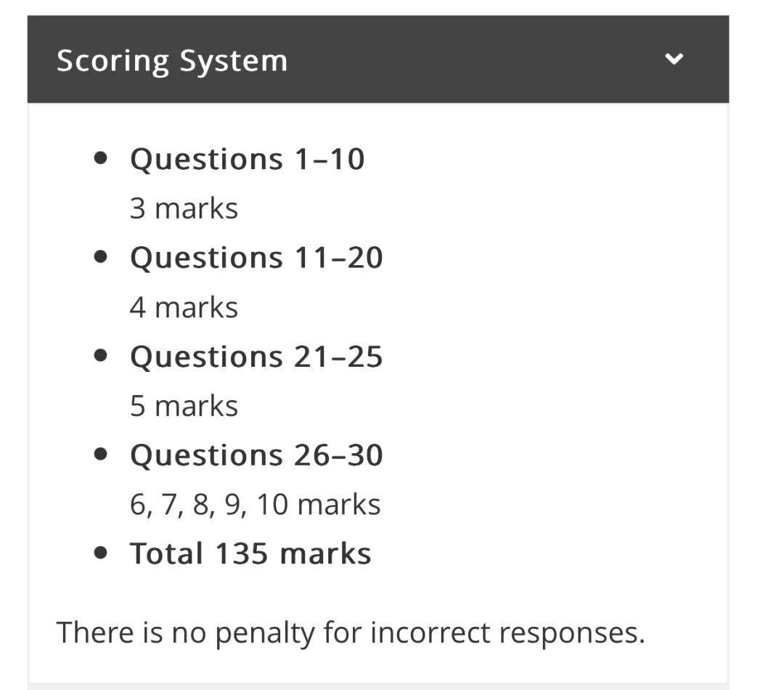Click the bullet beside Total 135 marks
Image resolution: width=784 pixels, height=690 pixels.
100,553
